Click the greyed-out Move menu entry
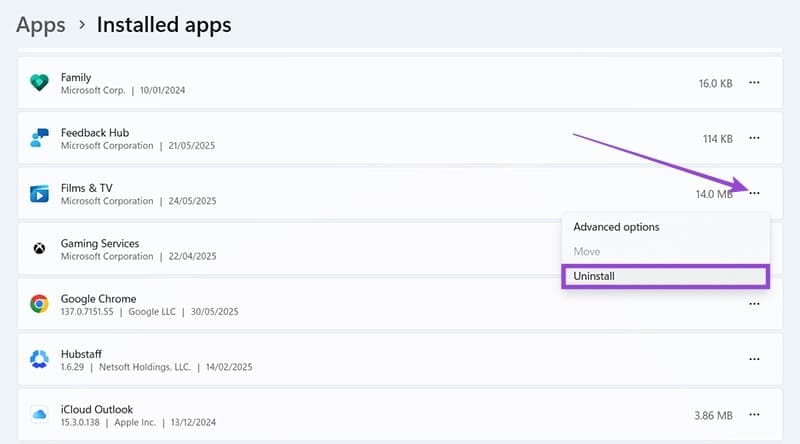This screenshot has height=444, width=800. (587, 251)
